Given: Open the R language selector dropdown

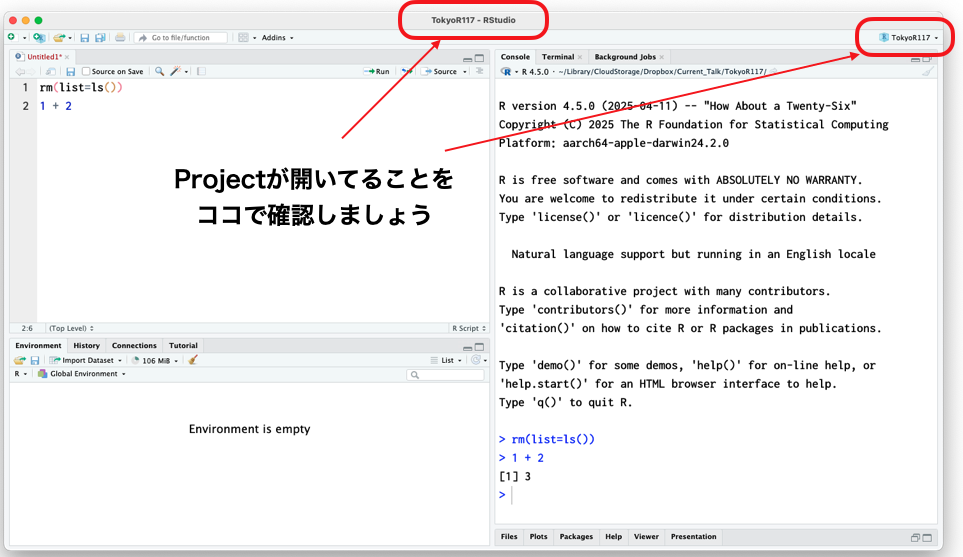Looking at the screenshot, I should (x=20, y=373).
